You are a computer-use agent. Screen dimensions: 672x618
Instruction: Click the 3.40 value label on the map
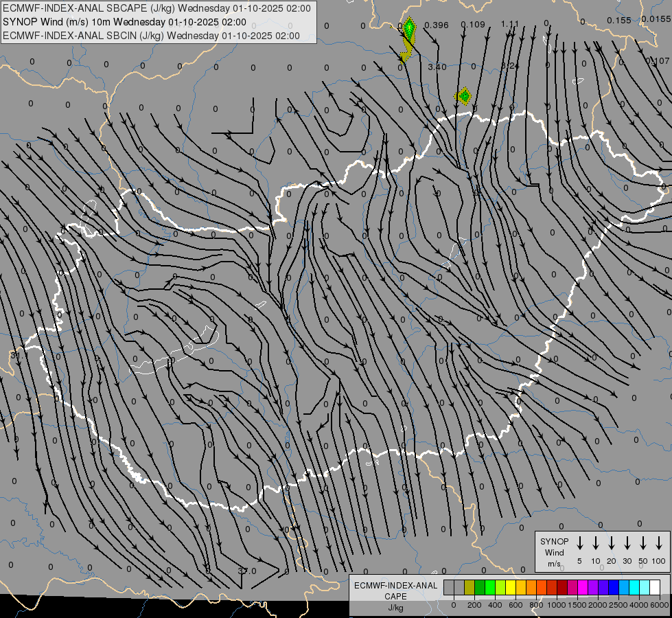tap(437, 67)
